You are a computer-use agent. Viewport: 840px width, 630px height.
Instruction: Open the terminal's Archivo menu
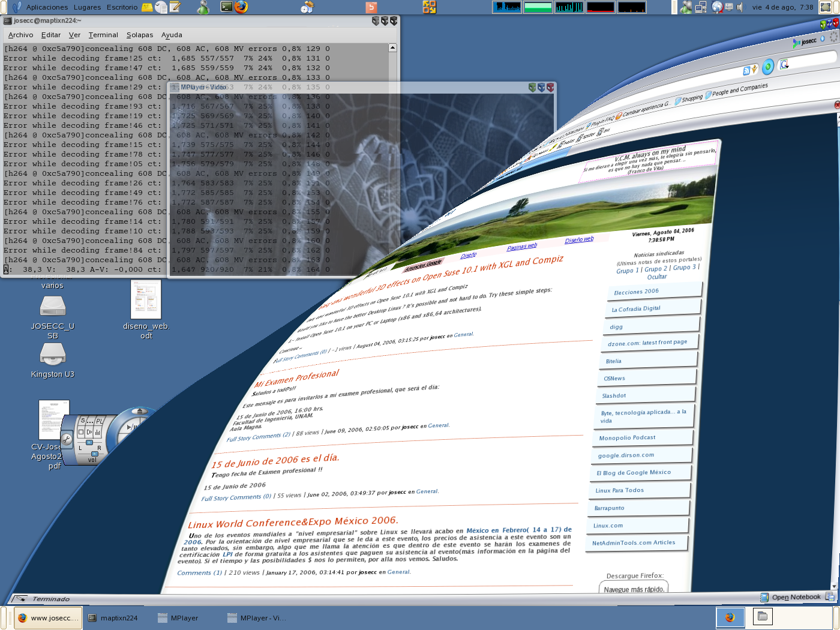click(20, 35)
